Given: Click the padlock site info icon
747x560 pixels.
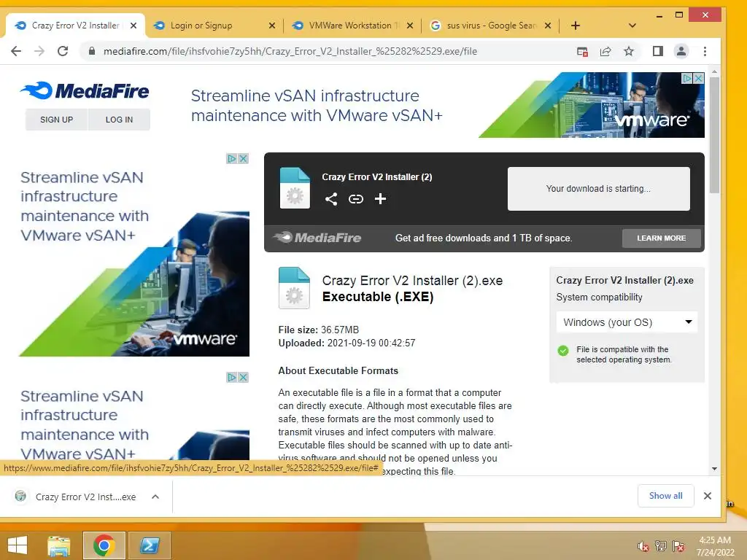Looking at the screenshot, I should 92,51.
